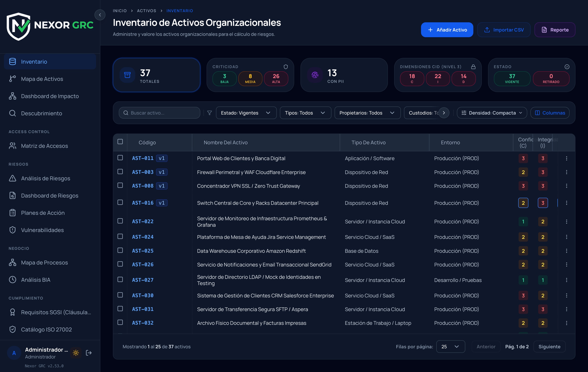Filter by ALTA criticality badge showing 26
This screenshot has width=588, height=372.
[x=276, y=79]
